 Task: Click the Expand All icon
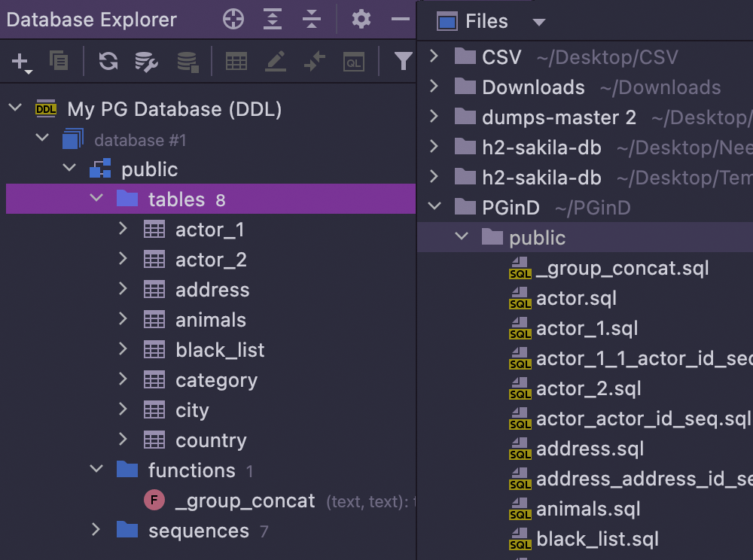272,20
